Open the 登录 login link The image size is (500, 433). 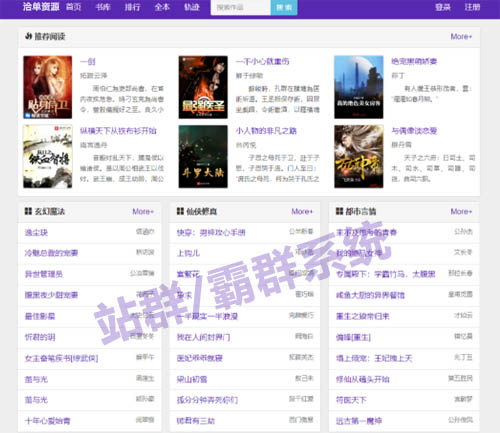coord(443,7)
